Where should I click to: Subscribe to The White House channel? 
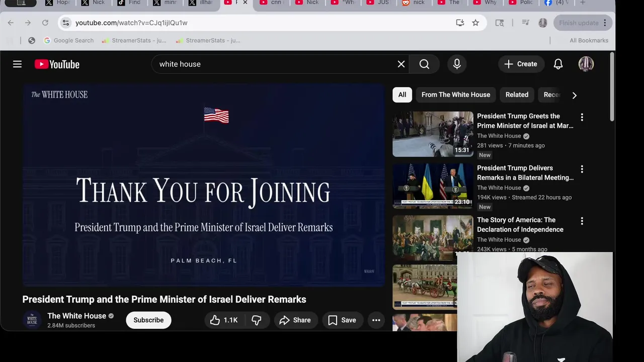(x=148, y=320)
